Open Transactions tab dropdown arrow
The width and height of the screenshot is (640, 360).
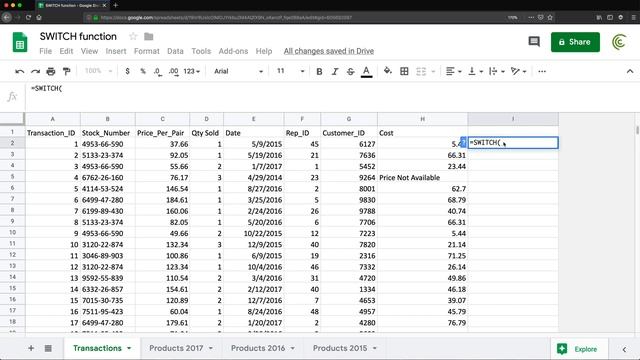pyautogui.click(x=129, y=348)
